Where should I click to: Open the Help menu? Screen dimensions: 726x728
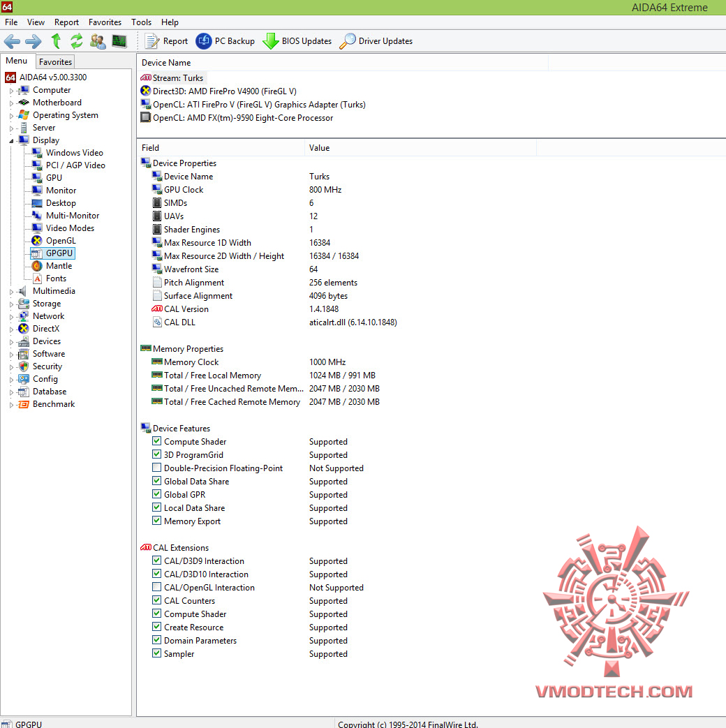[x=170, y=22]
